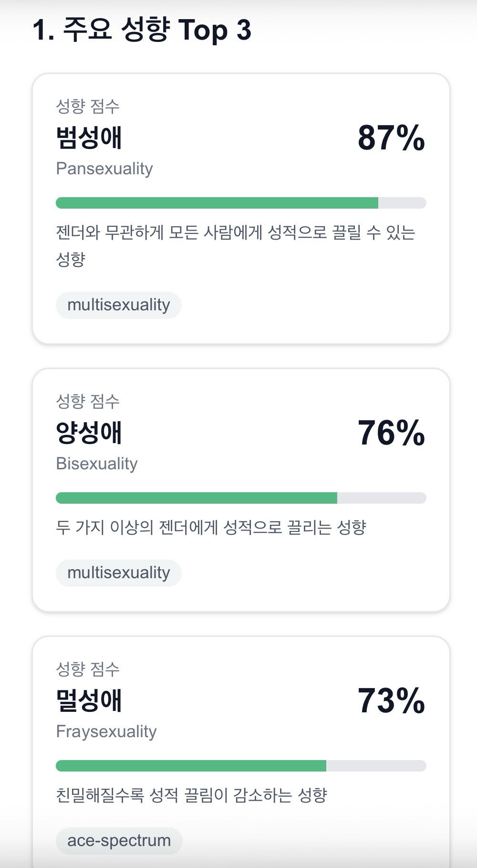Click the 범성애 card title
The width and height of the screenshot is (477, 868).
pos(89,138)
